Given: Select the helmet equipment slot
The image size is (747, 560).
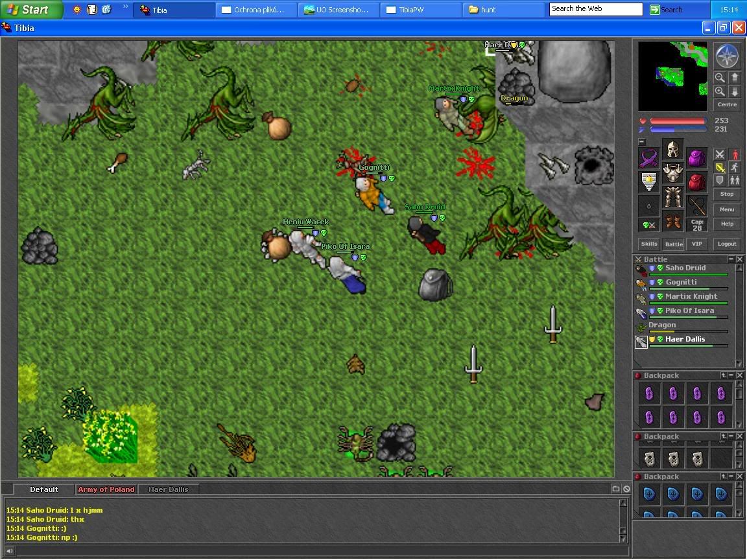Looking at the screenshot, I should tap(672, 149).
